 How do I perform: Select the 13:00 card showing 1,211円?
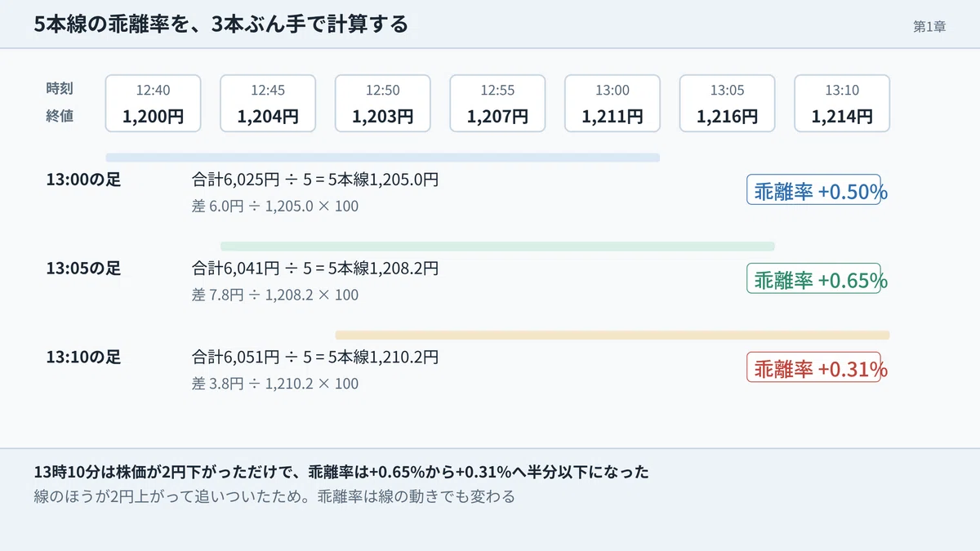tap(612, 104)
